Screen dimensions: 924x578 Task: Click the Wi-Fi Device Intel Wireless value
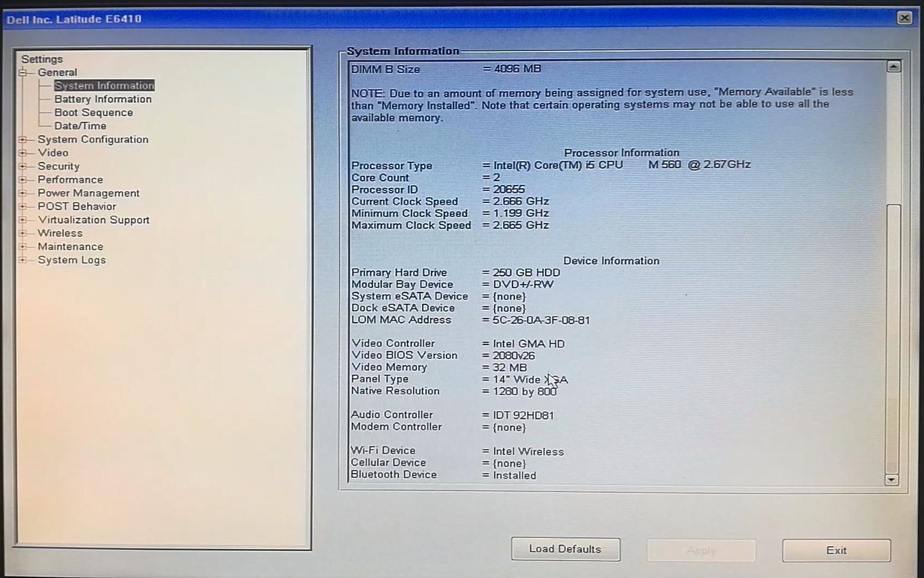click(x=528, y=452)
